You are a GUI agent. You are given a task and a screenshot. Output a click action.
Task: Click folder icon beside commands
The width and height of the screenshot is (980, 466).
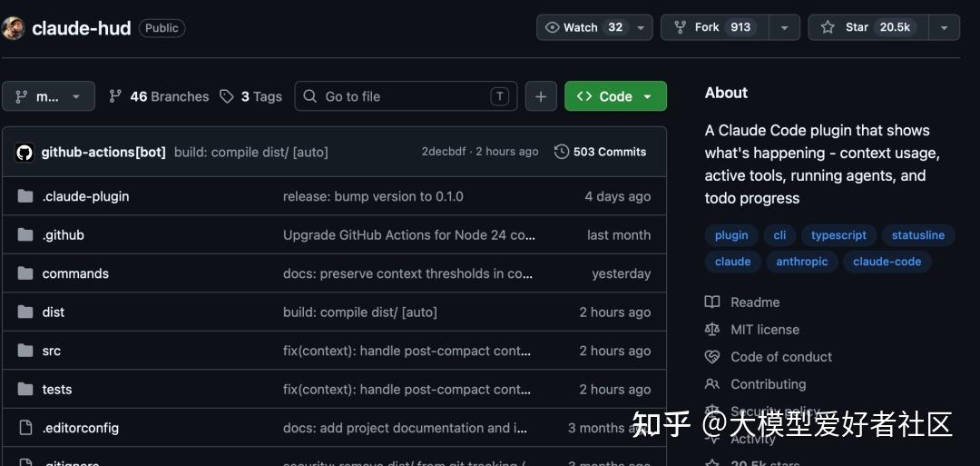(25, 273)
